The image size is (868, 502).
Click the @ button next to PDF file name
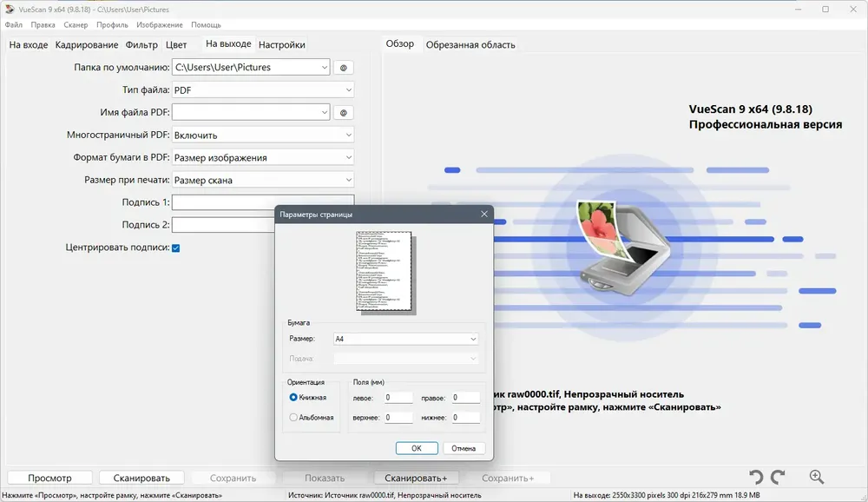pos(343,113)
